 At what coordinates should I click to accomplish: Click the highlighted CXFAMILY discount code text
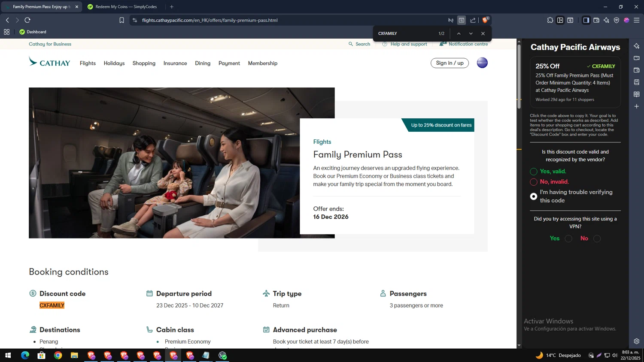(52, 305)
